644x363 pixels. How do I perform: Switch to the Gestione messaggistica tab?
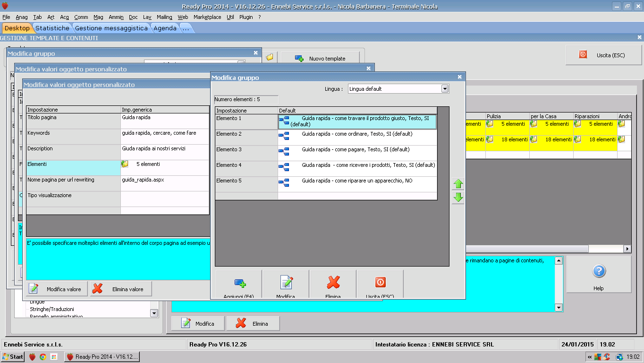[111, 28]
